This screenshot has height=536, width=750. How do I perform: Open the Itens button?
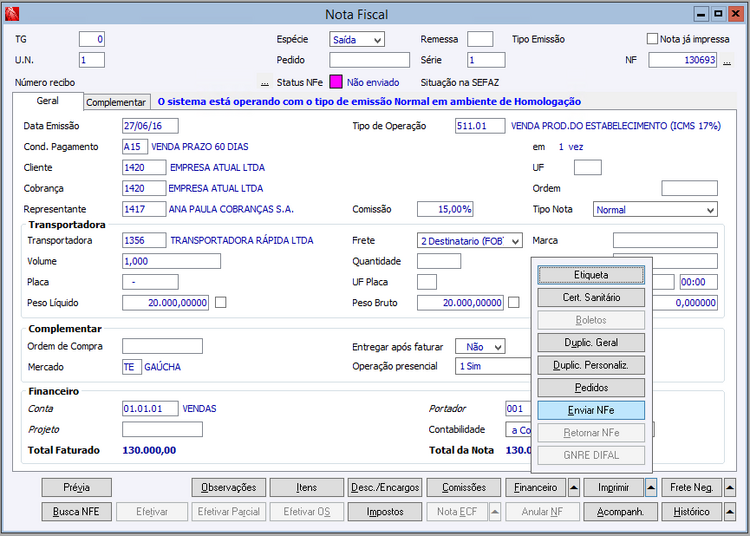point(306,488)
